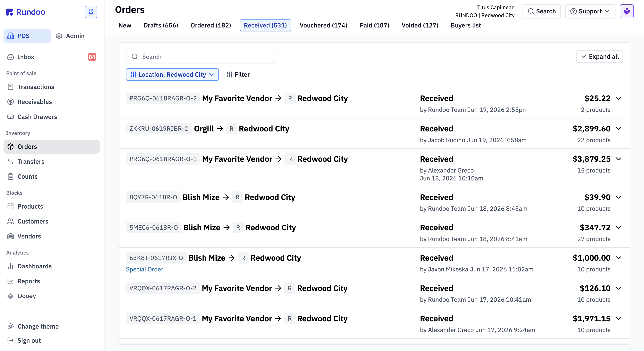The image size is (644, 351).
Task: Open the Support dropdown
Action: pyautogui.click(x=590, y=11)
